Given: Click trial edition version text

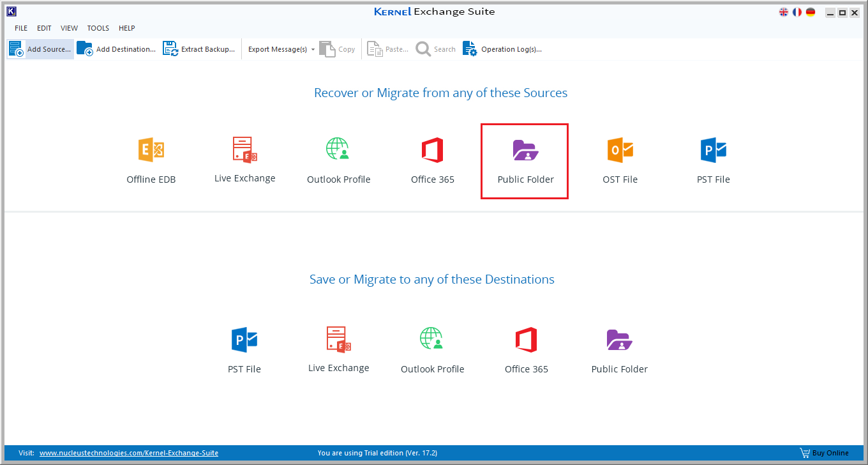Looking at the screenshot, I should coord(377,453).
